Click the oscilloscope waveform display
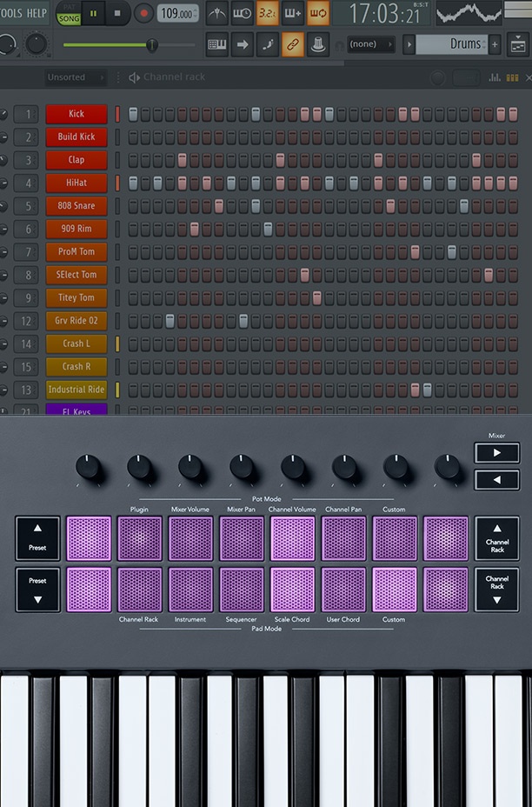This screenshot has height=807, width=532. [469, 13]
